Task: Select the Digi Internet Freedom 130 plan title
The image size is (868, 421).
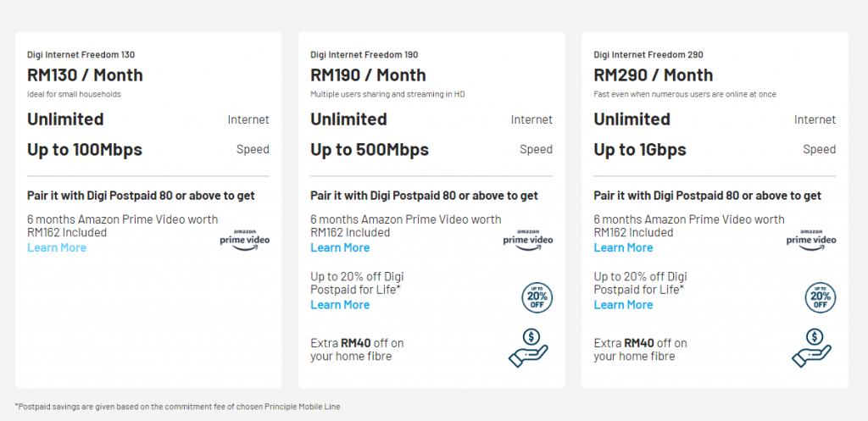Action: [81, 55]
